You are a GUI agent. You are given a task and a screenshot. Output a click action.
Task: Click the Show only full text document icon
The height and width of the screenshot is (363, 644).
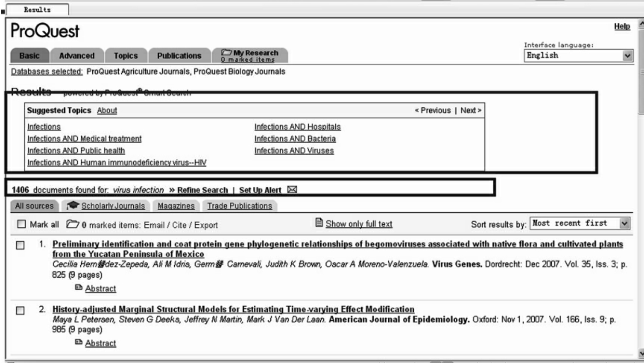(319, 223)
